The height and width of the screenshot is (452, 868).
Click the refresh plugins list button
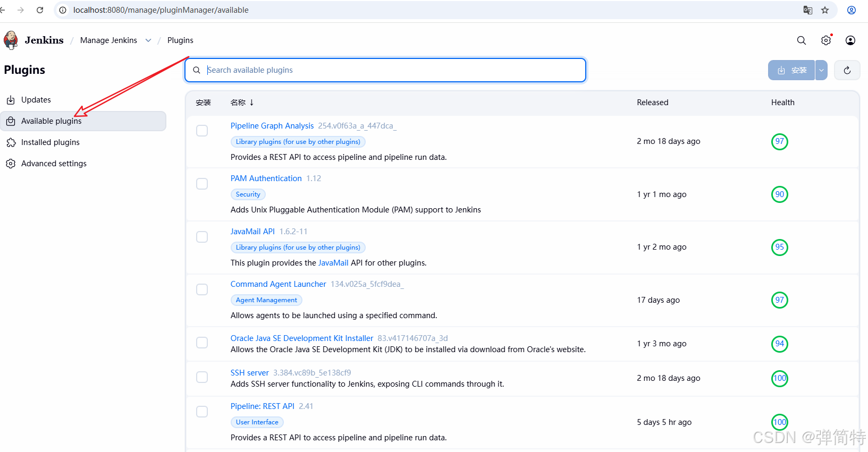click(847, 70)
